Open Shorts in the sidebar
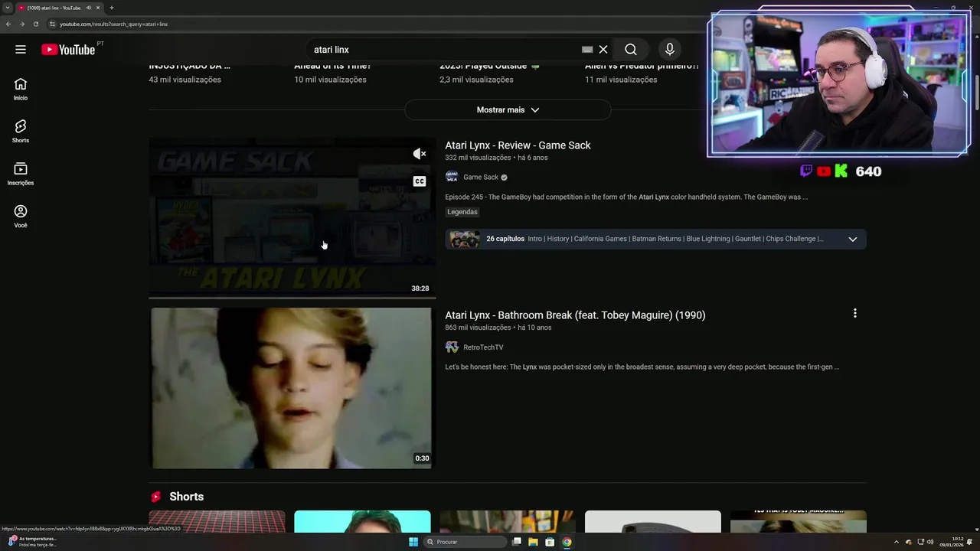 (x=21, y=131)
